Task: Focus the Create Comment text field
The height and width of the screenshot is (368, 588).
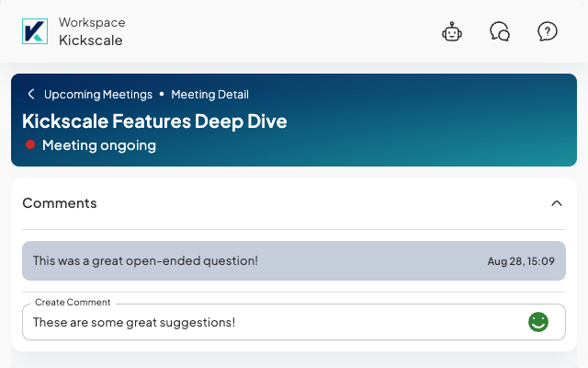Action: pyautogui.click(x=276, y=322)
